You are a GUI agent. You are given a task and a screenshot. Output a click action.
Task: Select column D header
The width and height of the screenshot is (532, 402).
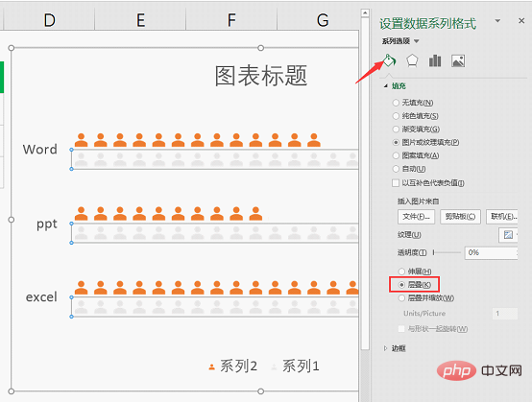click(x=49, y=20)
